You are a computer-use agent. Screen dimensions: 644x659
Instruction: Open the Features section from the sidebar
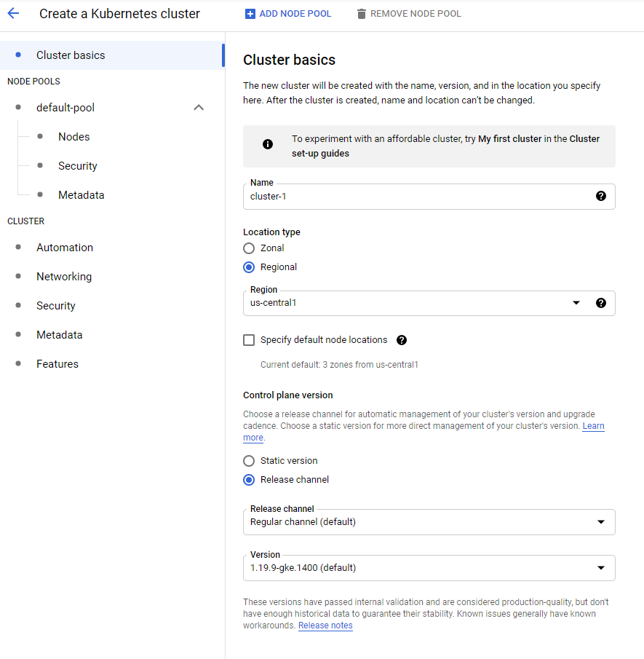(x=57, y=363)
